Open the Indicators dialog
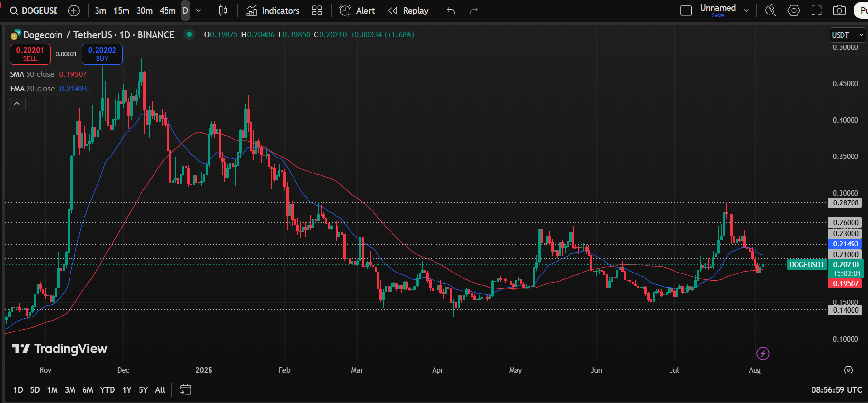The image size is (868, 403). (273, 11)
